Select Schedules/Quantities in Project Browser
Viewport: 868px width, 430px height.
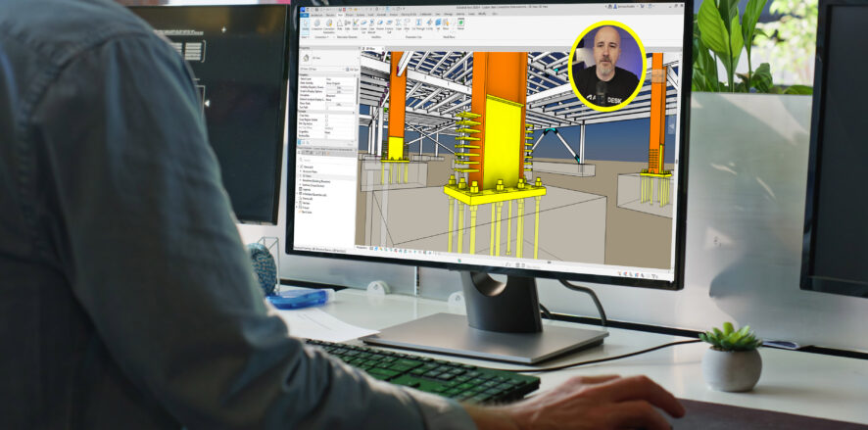click(x=315, y=194)
